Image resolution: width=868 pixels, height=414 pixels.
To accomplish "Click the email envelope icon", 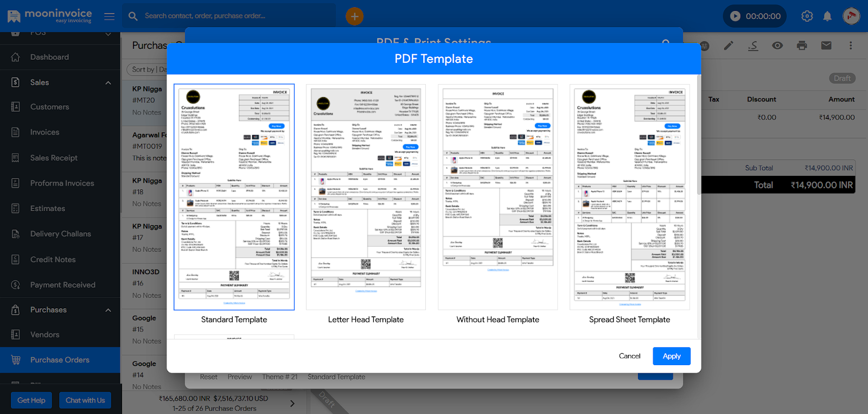I will click(826, 46).
